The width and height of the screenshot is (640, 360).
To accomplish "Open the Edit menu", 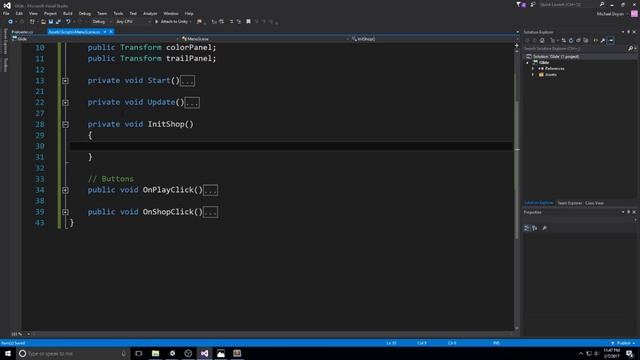I will pos(19,13).
